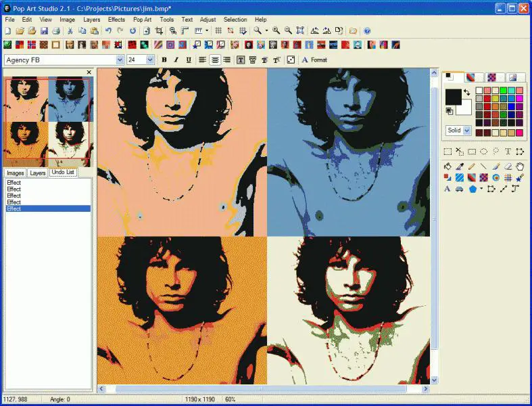532x406 pixels.
Task: Switch to the Images tab
Action: pos(16,173)
